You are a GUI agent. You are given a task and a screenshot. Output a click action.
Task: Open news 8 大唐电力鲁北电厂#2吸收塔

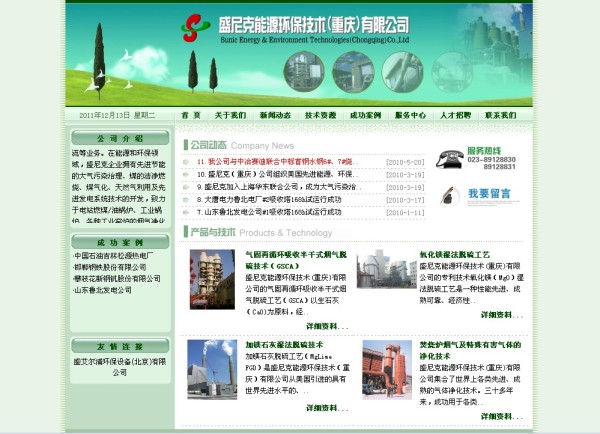(x=269, y=200)
